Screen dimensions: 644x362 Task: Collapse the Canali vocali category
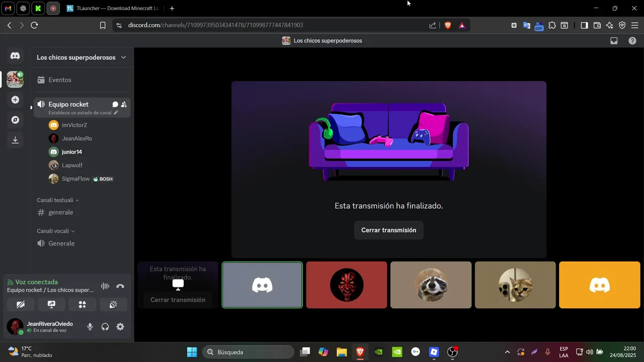55,231
